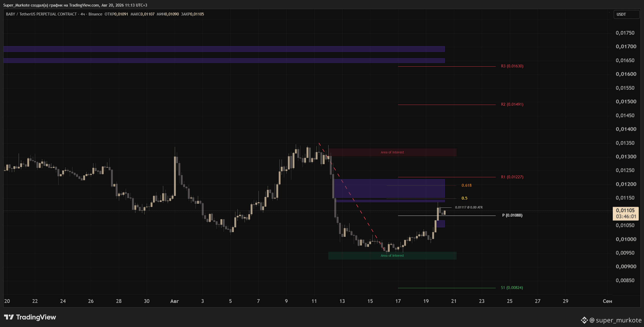Click the 9 date label on time axis
Screen dimensions: 644x327
(x=286, y=301)
